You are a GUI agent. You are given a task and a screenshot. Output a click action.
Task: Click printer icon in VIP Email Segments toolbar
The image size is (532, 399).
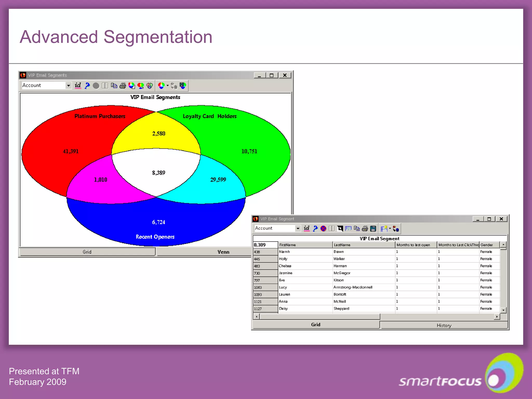[123, 85]
